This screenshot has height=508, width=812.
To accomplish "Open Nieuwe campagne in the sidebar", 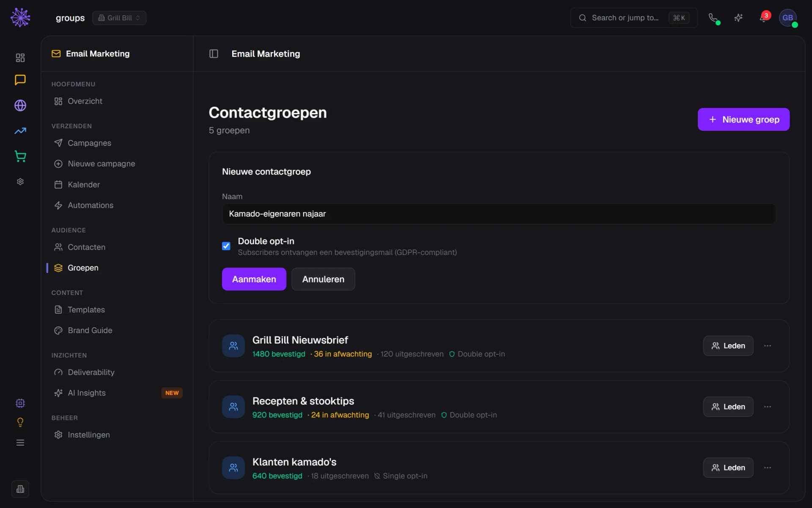I will click(x=116, y=164).
